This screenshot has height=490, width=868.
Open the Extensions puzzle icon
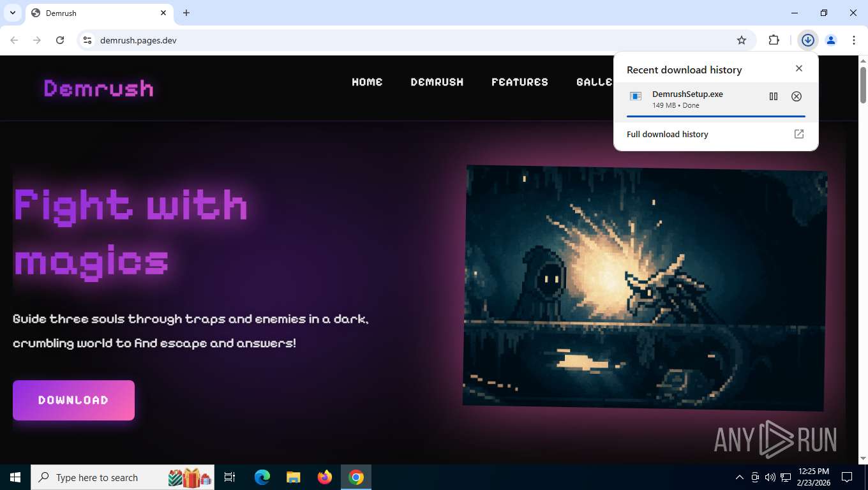point(774,40)
